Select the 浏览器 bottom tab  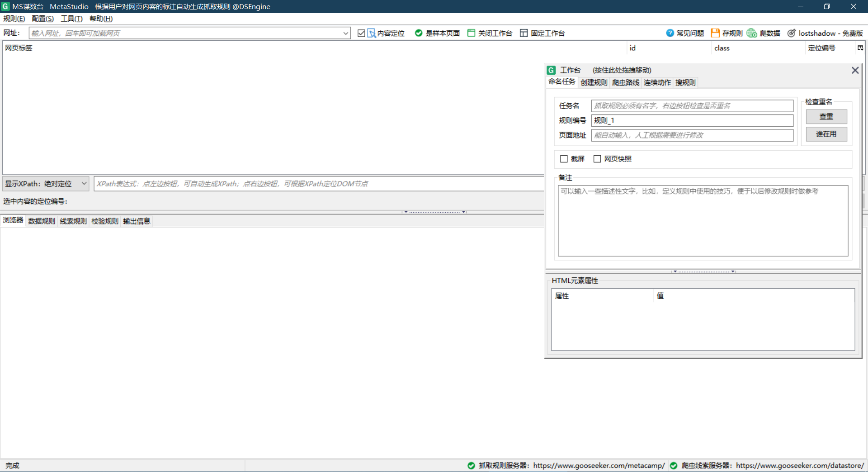[x=13, y=220]
